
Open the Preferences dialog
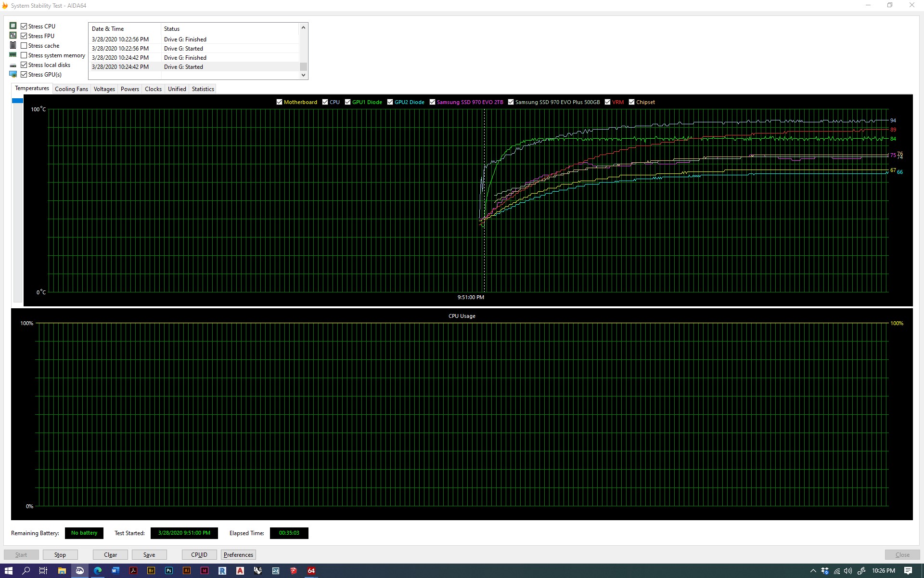click(238, 555)
